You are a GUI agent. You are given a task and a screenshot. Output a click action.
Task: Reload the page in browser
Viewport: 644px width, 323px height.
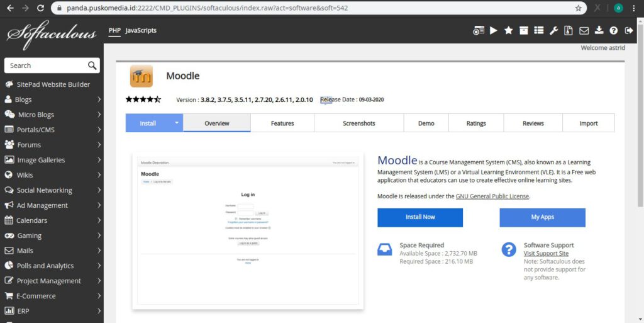pyautogui.click(x=40, y=8)
